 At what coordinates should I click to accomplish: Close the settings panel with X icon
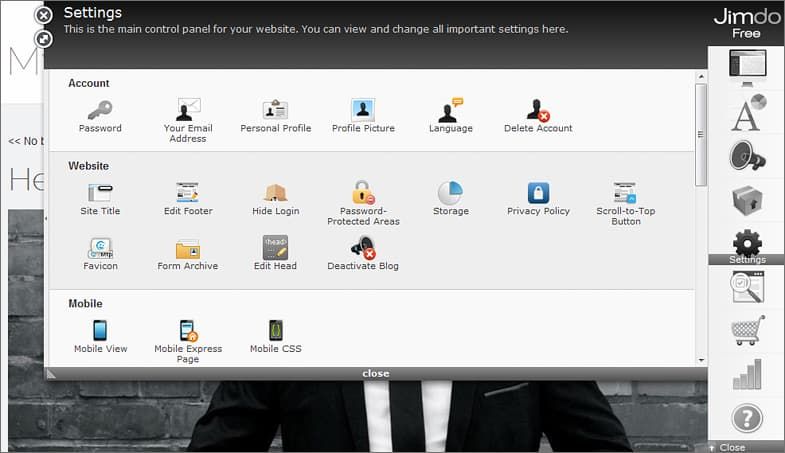tap(44, 15)
